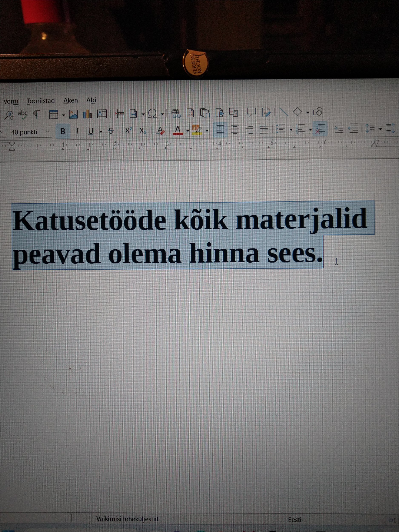Image resolution: width=399 pixels, height=532 pixels.
Task: Select the line drawing tool
Action: (x=284, y=112)
